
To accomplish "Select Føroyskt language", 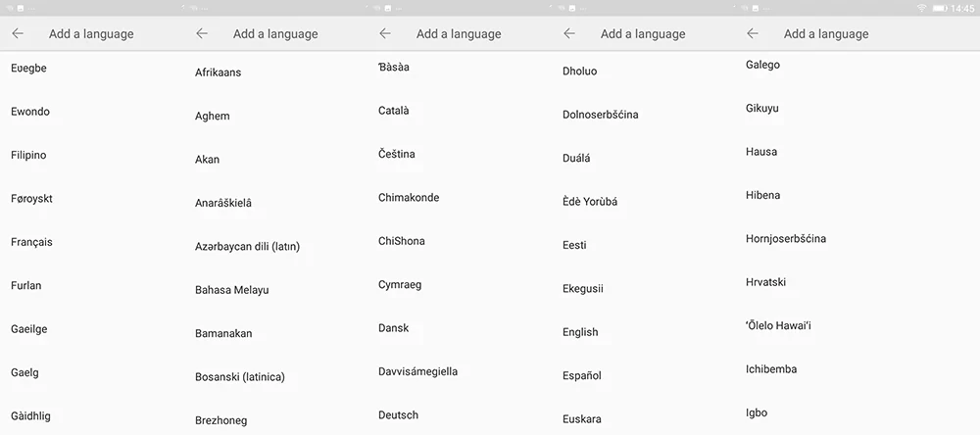I will tap(32, 199).
